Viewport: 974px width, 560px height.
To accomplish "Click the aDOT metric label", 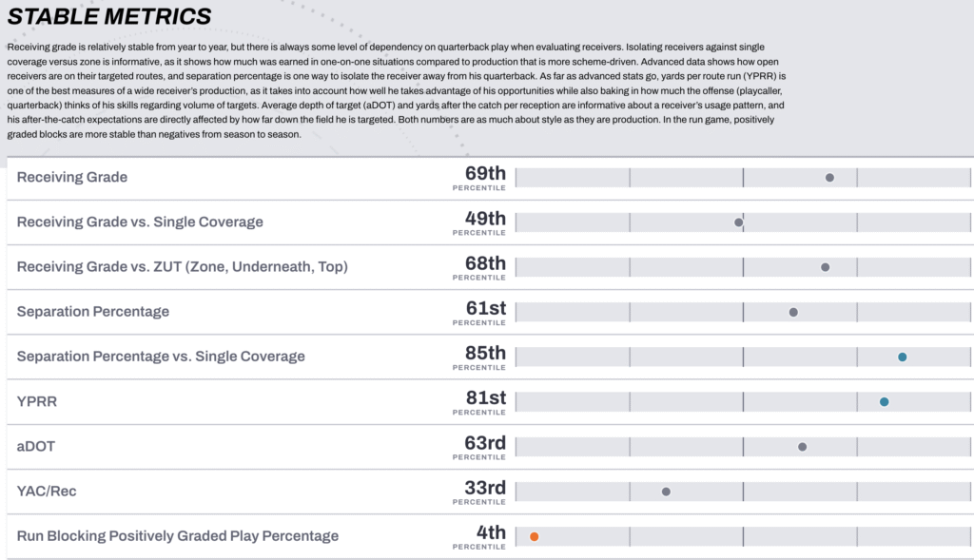I will 37,446.
